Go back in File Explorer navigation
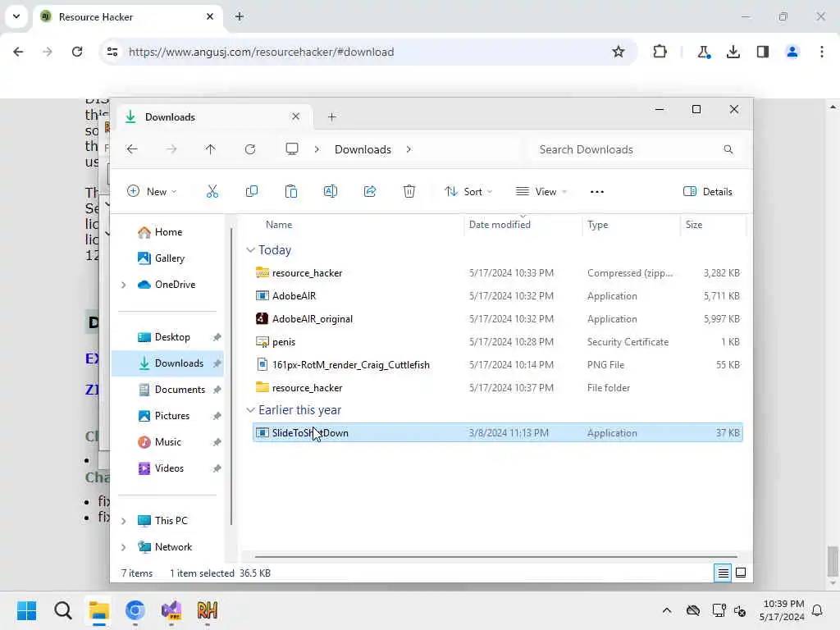840x630 pixels. tap(132, 149)
